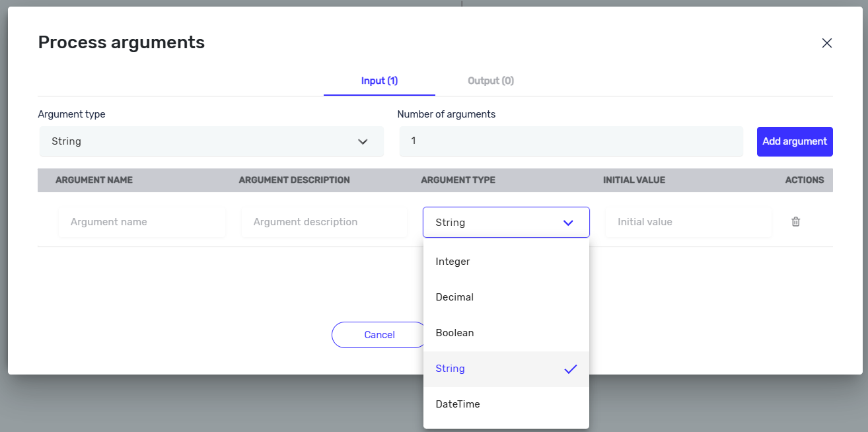Collapse the row's Argument type chevron
The width and height of the screenshot is (868, 432).
pyautogui.click(x=568, y=223)
